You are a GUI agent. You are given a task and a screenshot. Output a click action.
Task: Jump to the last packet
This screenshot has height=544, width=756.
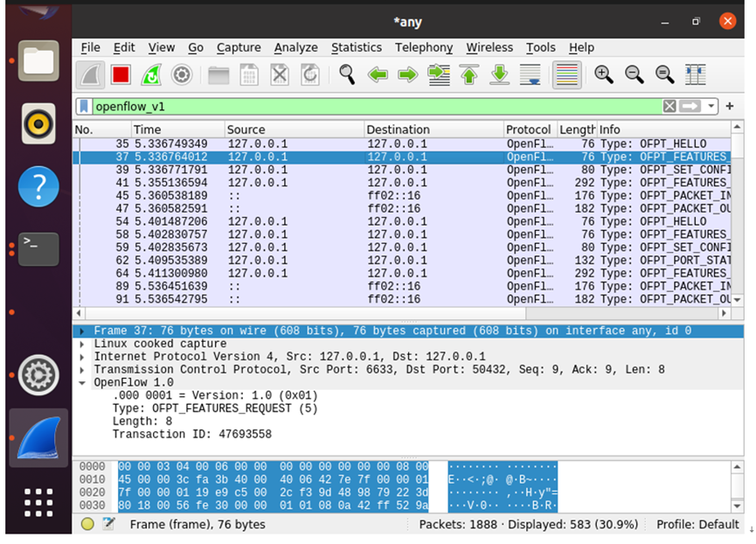500,74
